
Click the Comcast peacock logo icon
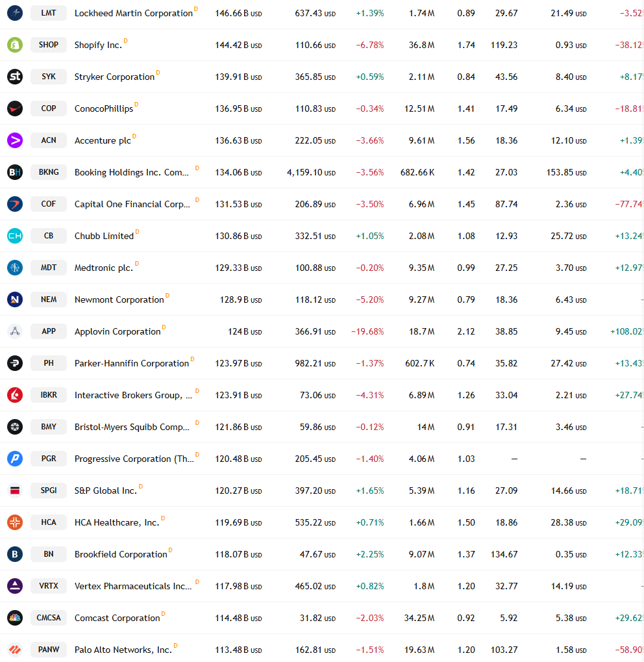[15, 618]
